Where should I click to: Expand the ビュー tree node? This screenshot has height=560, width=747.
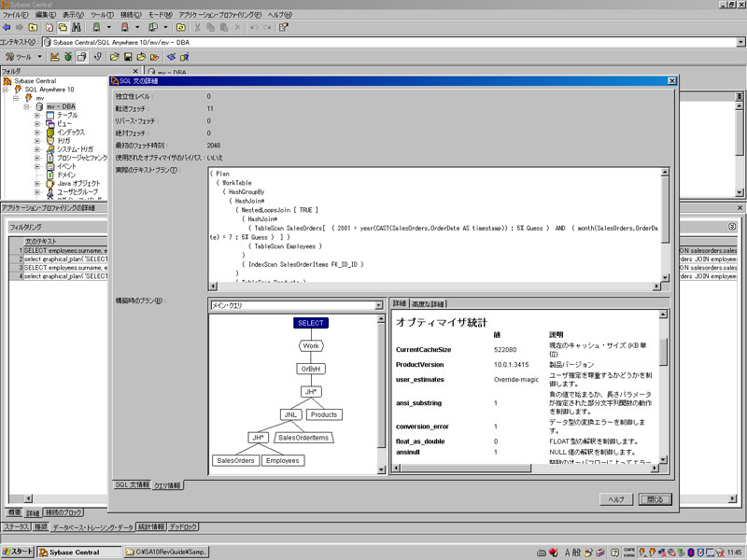[37, 124]
